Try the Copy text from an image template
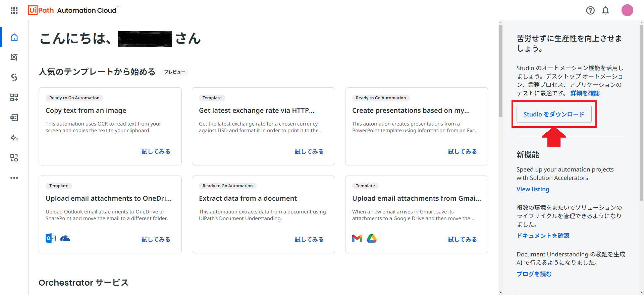The height and width of the screenshot is (295, 644). tap(156, 152)
